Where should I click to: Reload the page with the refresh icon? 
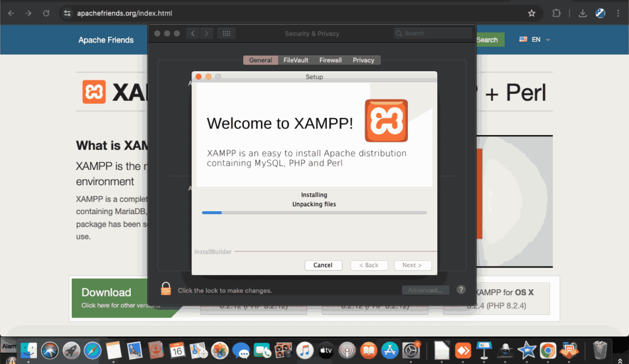[46, 13]
